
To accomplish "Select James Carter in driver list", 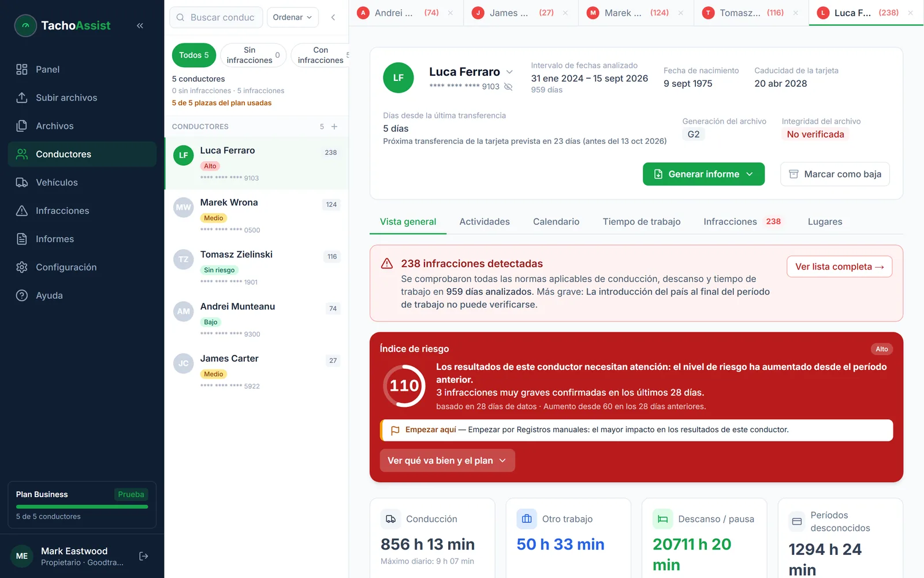I will tap(256, 372).
